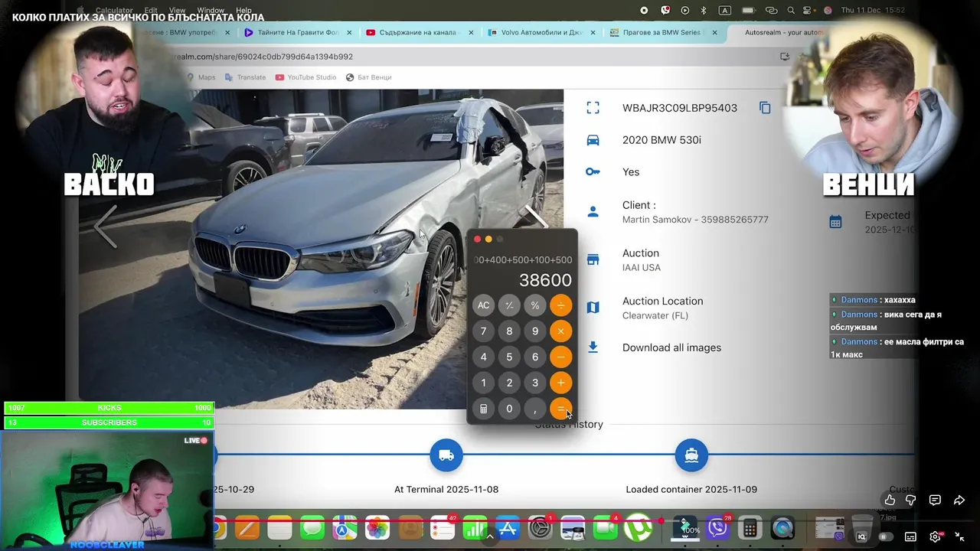
Task: Open Spotlight search in the menu bar
Action: click(792, 11)
